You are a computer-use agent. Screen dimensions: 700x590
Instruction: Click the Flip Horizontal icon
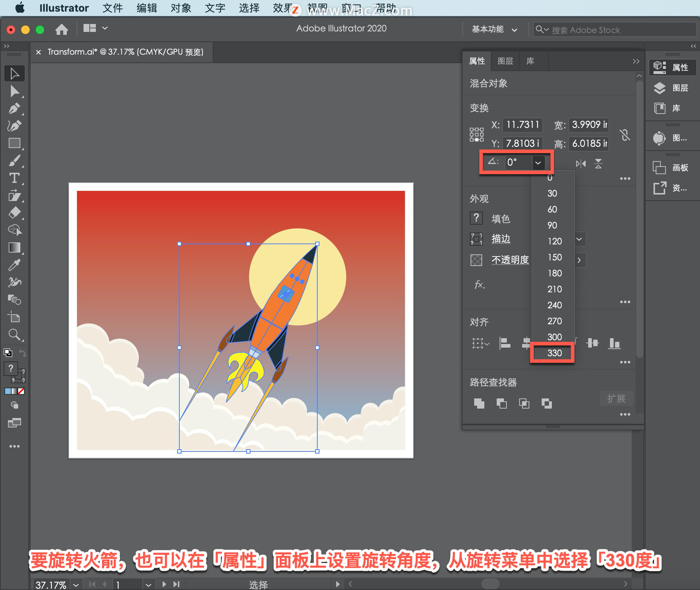tap(581, 164)
